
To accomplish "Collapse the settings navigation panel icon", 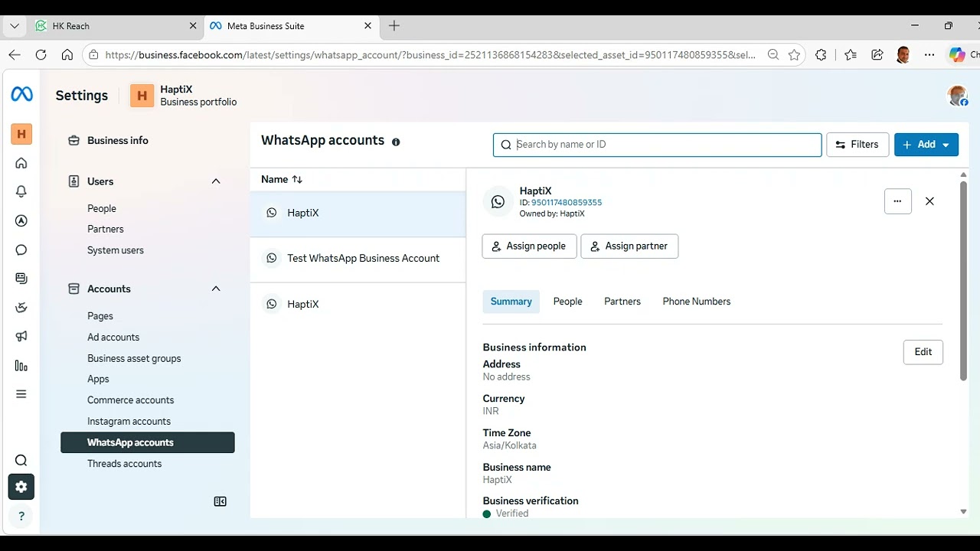I will [x=220, y=501].
